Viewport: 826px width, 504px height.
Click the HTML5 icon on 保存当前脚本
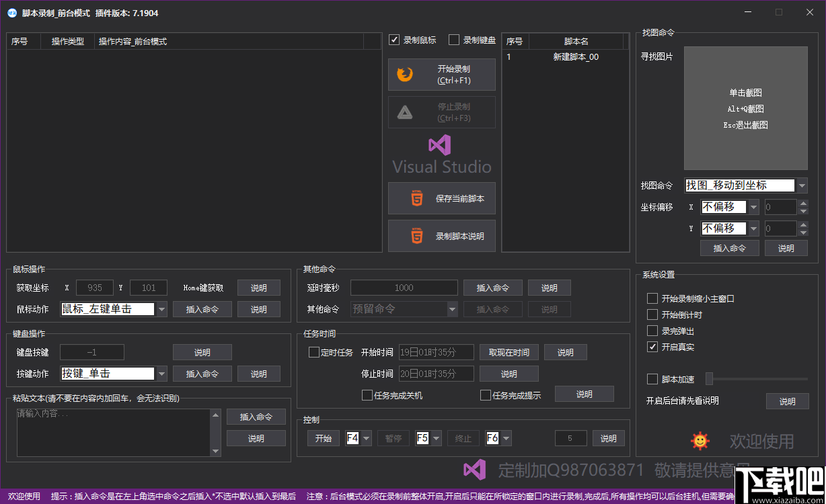pos(417,199)
